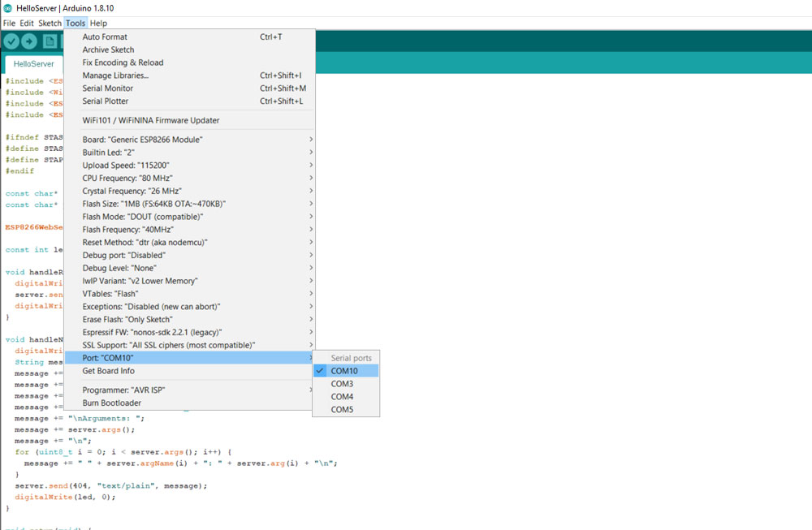
Task: Expand the CPU Frequency 80 MHz submenu
Action: [x=189, y=178]
